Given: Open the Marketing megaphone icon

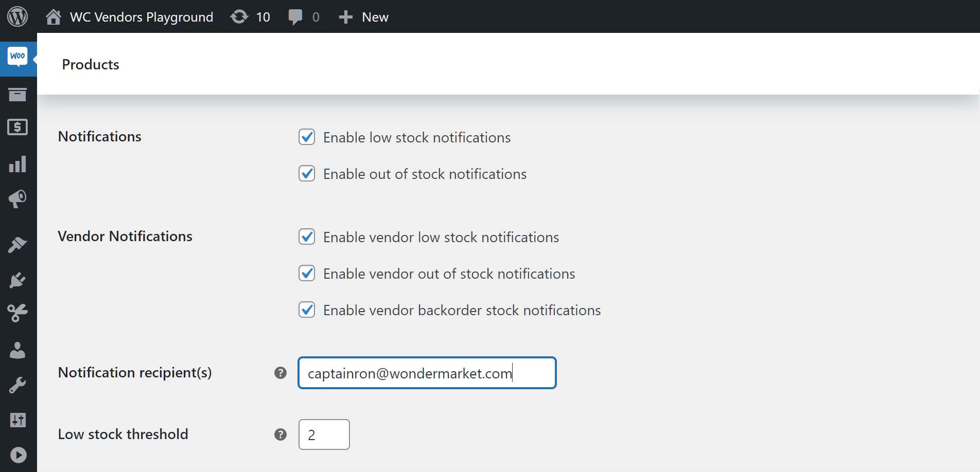Looking at the screenshot, I should 17,198.
